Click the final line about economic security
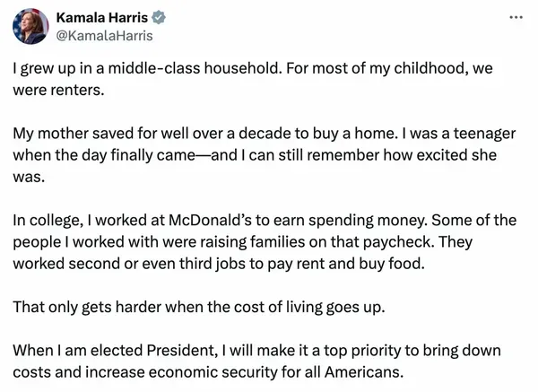This screenshot has width=538, height=392. click(208, 372)
